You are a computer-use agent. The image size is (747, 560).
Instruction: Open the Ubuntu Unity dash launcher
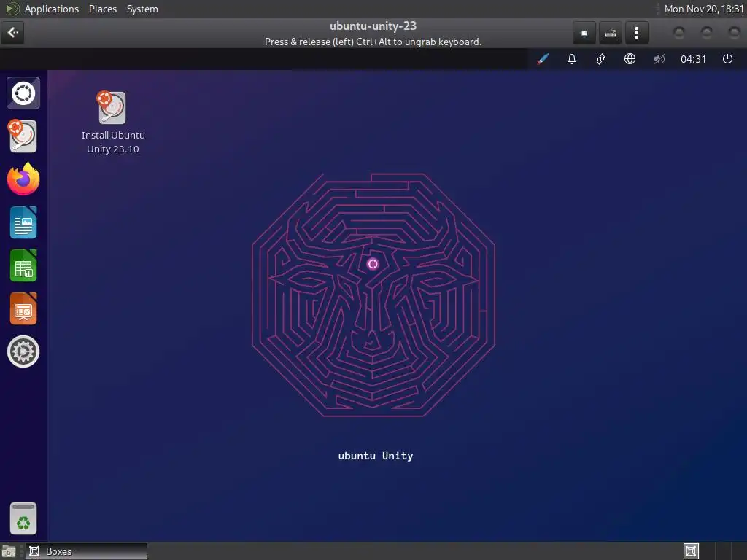pos(23,93)
